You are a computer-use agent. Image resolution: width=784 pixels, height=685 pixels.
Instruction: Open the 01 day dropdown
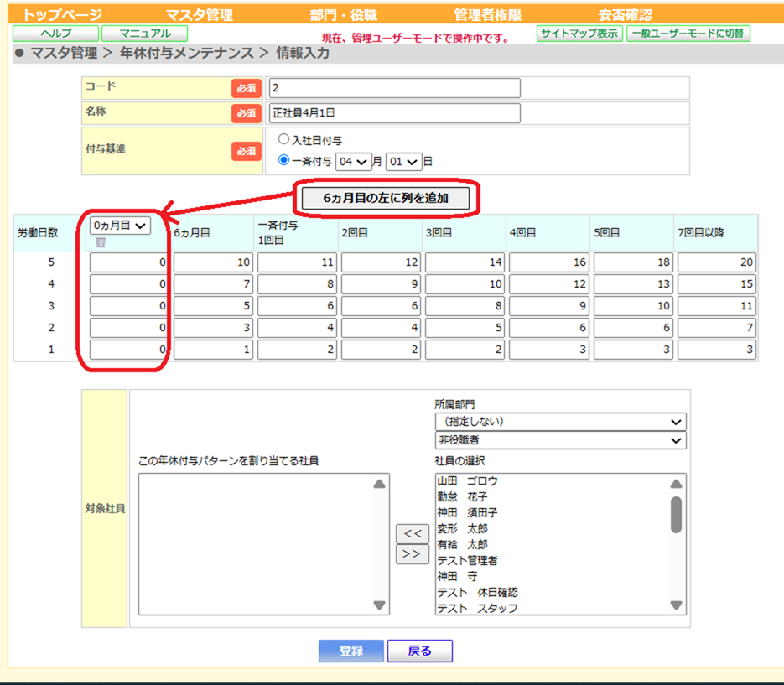(402, 161)
